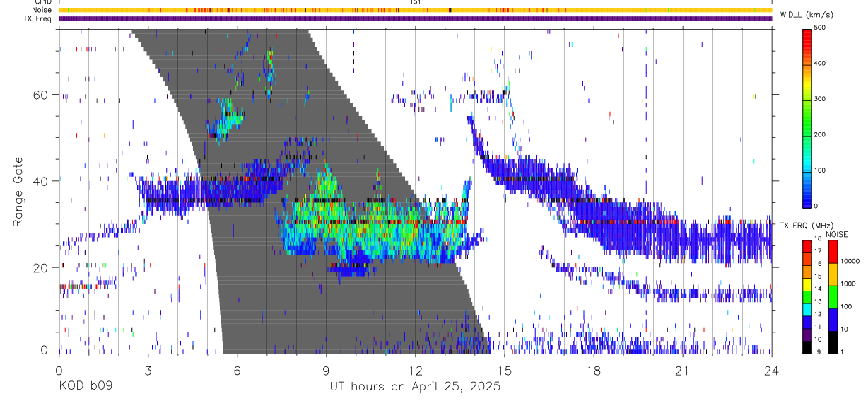Click the TX frequency color bar legend
The image size is (868, 401).
[807, 297]
